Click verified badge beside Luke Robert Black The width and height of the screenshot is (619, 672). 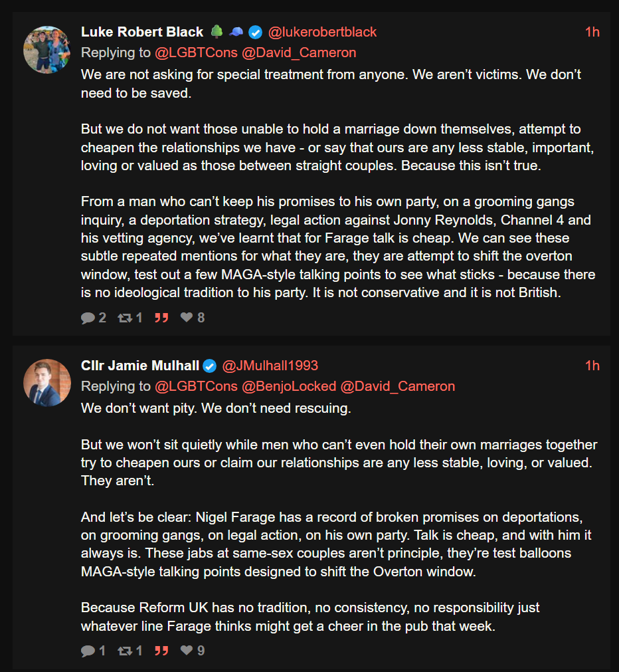pyautogui.click(x=255, y=32)
